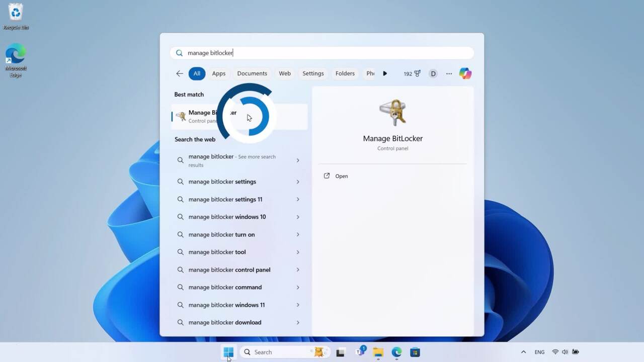
Task: Click 'See more search results' web entry
Action: pyautogui.click(x=239, y=160)
